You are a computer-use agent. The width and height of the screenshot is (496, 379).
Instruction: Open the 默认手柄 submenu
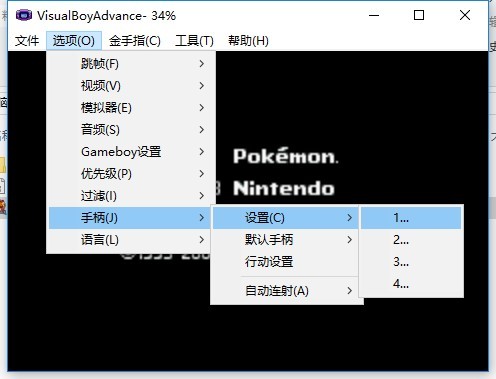click(x=286, y=240)
